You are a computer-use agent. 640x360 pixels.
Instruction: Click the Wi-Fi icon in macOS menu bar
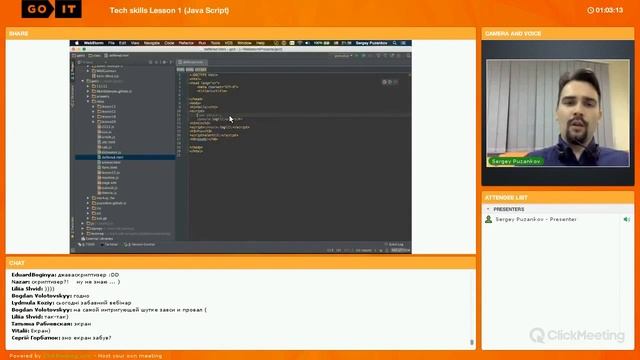click(x=300, y=43)
